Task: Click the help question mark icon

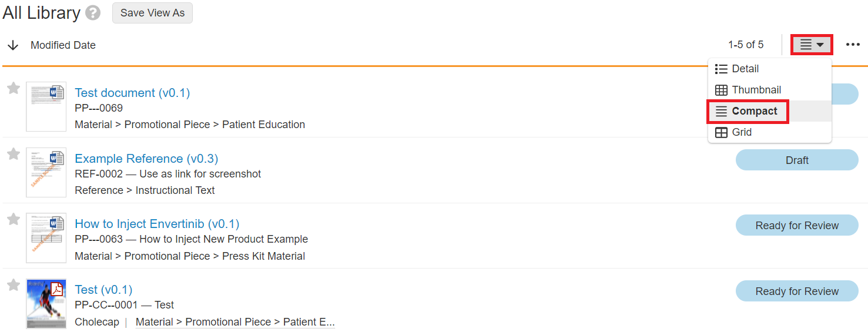Action: [92, 13]
